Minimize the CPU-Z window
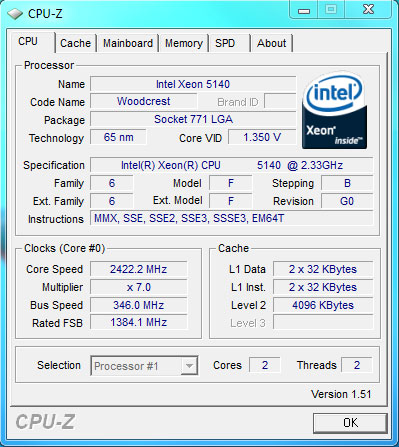Viewport: 399px width, 447px height. pyautogui.click(x=304, y=9)
